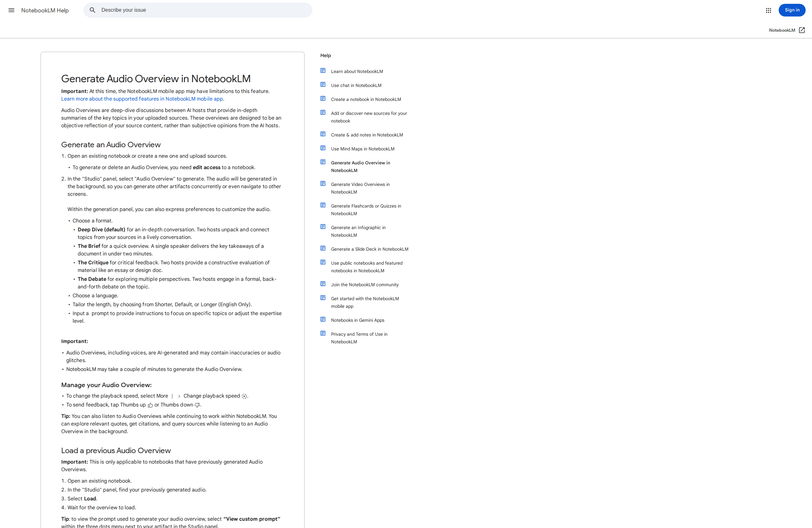Viewport: 812px width, 528px height.
Task: Open the NotebookLM Help home link
Action: click(x=45, y=10)
